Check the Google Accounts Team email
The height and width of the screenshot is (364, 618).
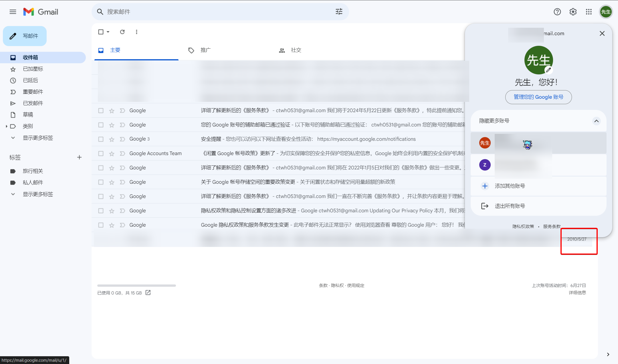click(101, 153)
